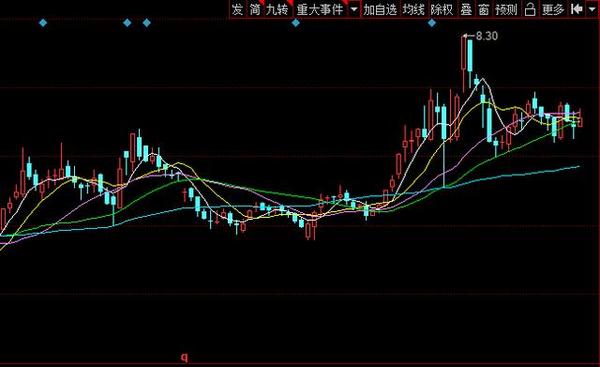600x367 pixels.
Task: Click the 叠 overlay button
Action: tap(466, 9)
